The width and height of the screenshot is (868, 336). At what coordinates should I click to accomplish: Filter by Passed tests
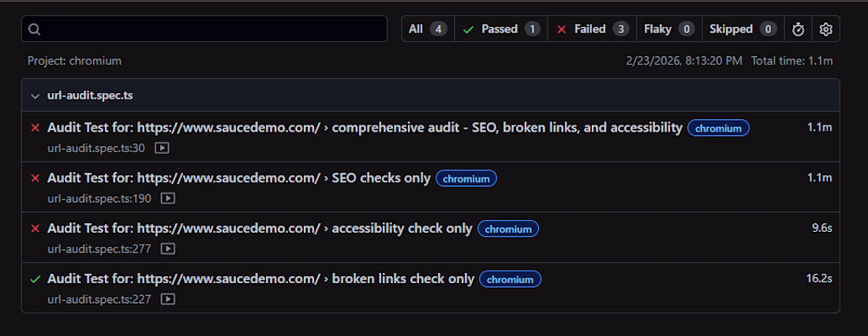click(x=501, y=28)
